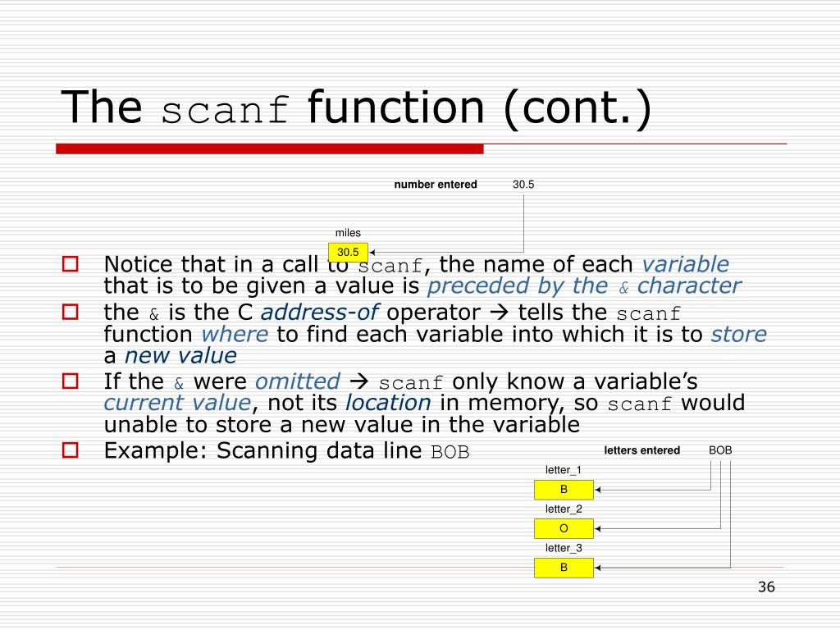
Task: Click the 'letter_2' label
Action: point(564,509)
